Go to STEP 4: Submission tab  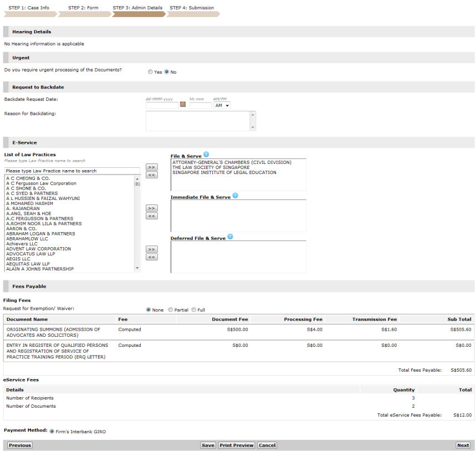pos(192,8)
